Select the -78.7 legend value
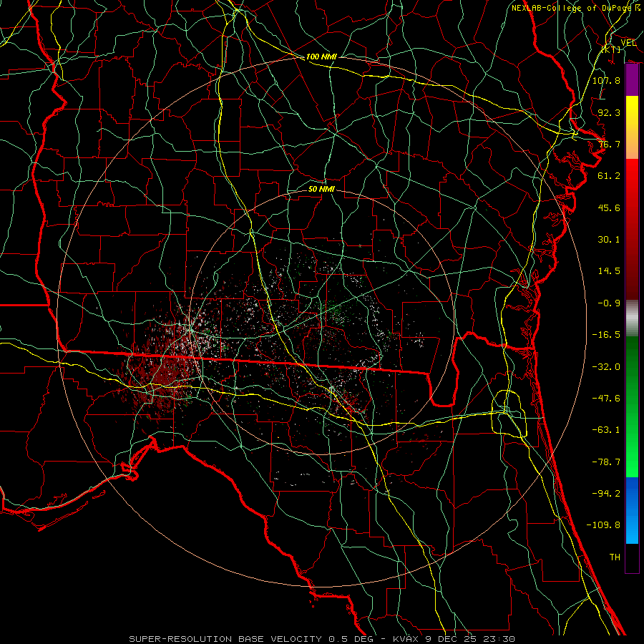644x644 pixels. coord(606,462)
